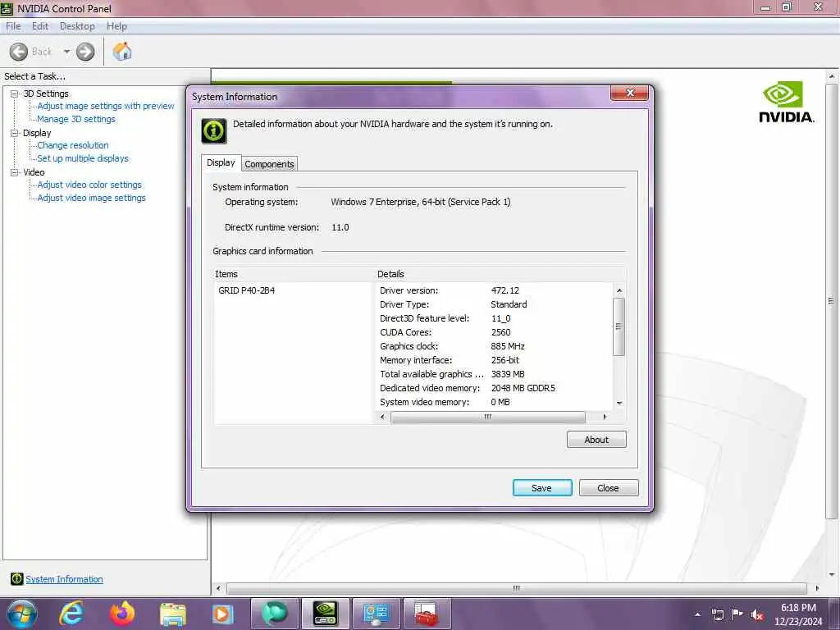Screen dimensions: 840x630
Task: Click the muted volume tray icon
Action: (757, 615)
